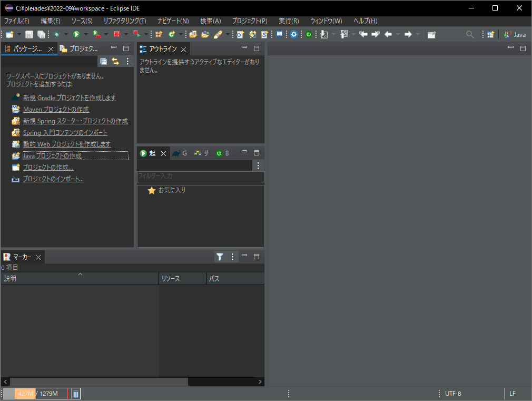Select お気に入り in the launch list
This screenshot has height=401, width=532.
(172, 190)
